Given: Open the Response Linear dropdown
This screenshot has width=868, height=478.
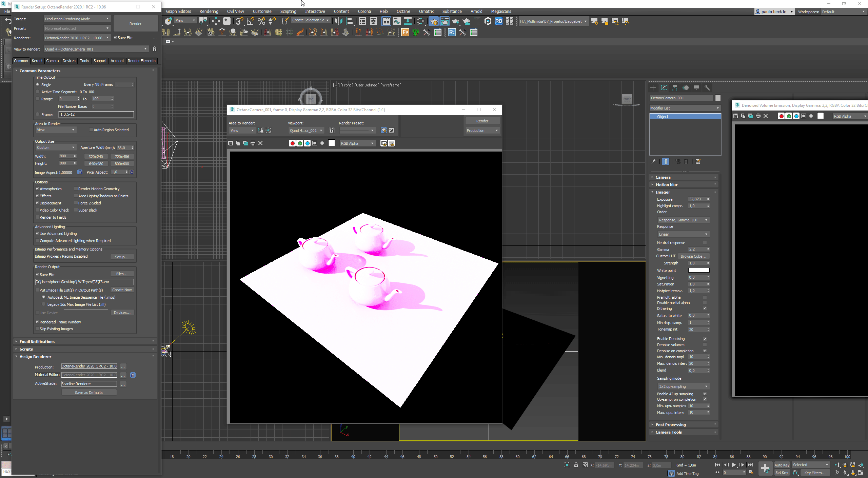Looking at the screenshot, I should coord(683,234).
